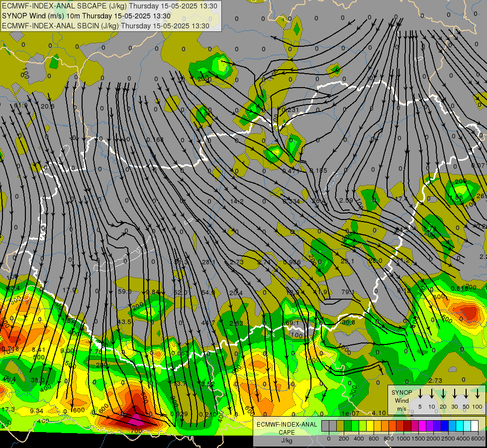Screen dimensions: 487x448
Task: Click the '25.1' value label
Action: (347, 261)
